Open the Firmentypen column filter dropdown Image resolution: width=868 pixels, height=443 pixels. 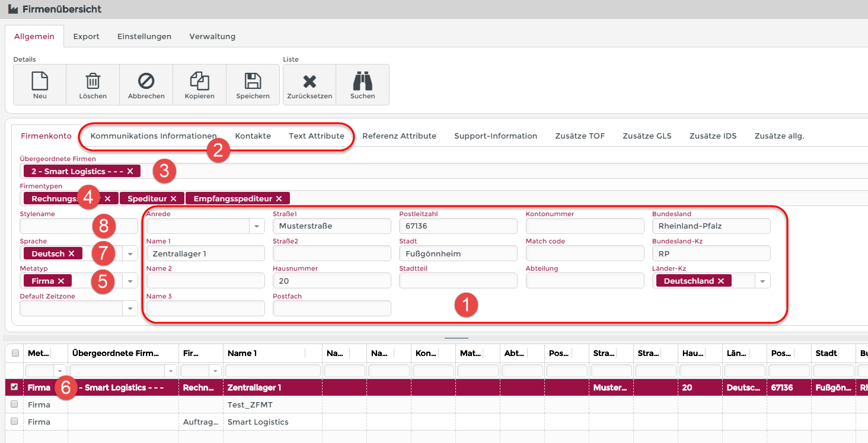click(x=215, y=371)
